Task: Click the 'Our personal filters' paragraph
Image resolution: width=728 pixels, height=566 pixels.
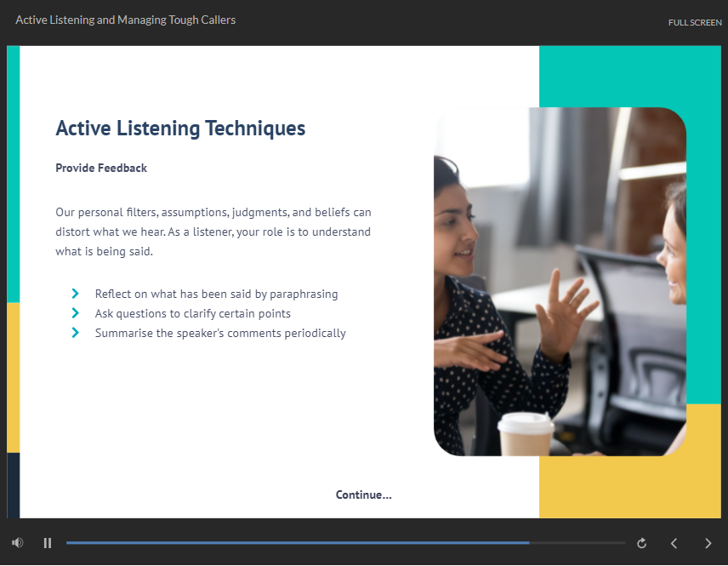Action: [x=213, y=232]
